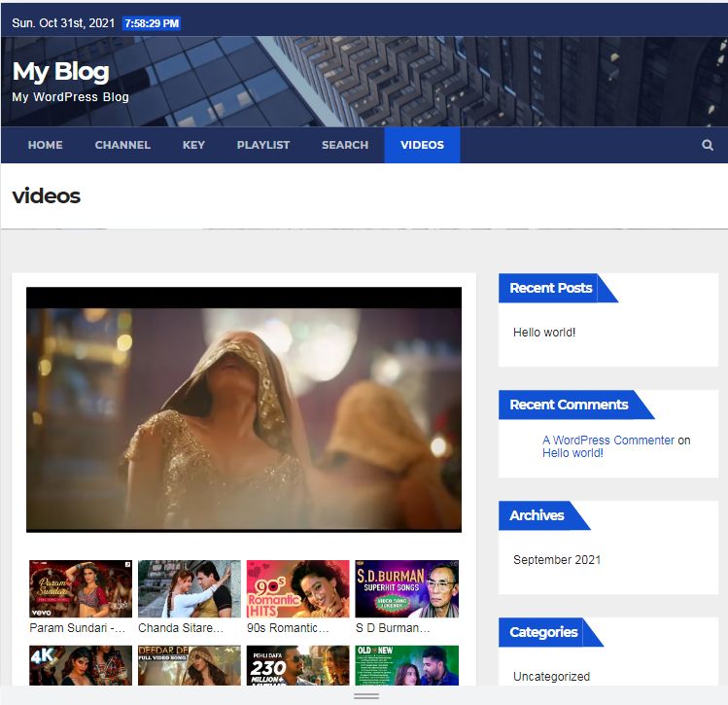Go to the HOME menu item
Screen dimensions: 728x705
(45, 145)
